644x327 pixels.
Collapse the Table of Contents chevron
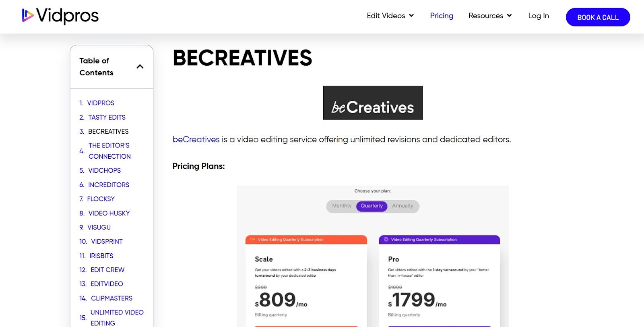click(x=140, y=67)
